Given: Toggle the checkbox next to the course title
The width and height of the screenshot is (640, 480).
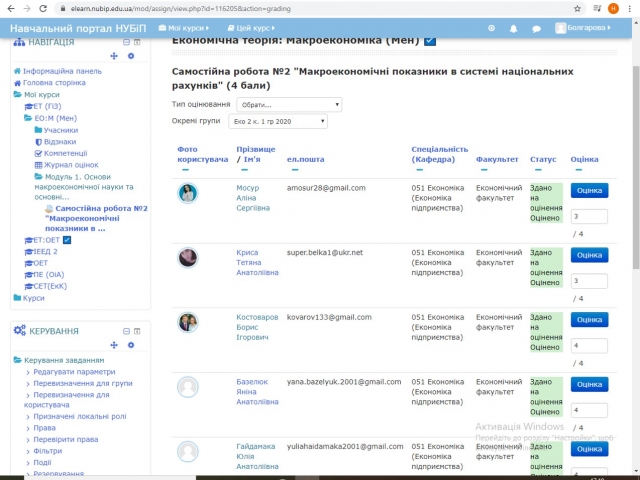Looking at the screenshot, I should pos(430,41).
